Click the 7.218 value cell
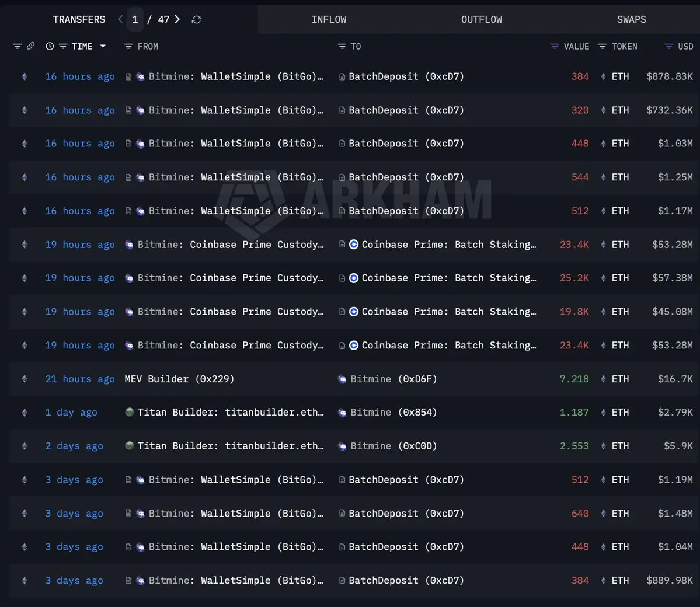The image size is (700, 607). pyautogui.click(x=574, y=379)
